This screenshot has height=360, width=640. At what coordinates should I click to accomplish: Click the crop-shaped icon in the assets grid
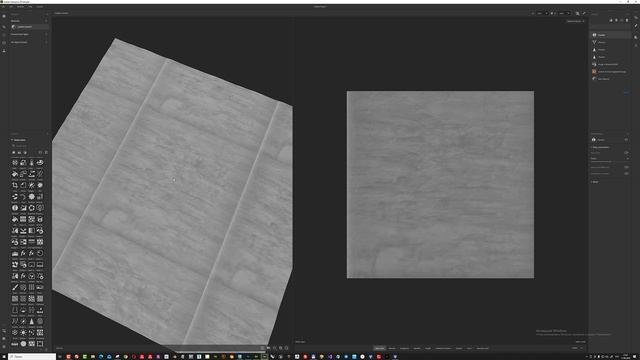coord(15,185)
